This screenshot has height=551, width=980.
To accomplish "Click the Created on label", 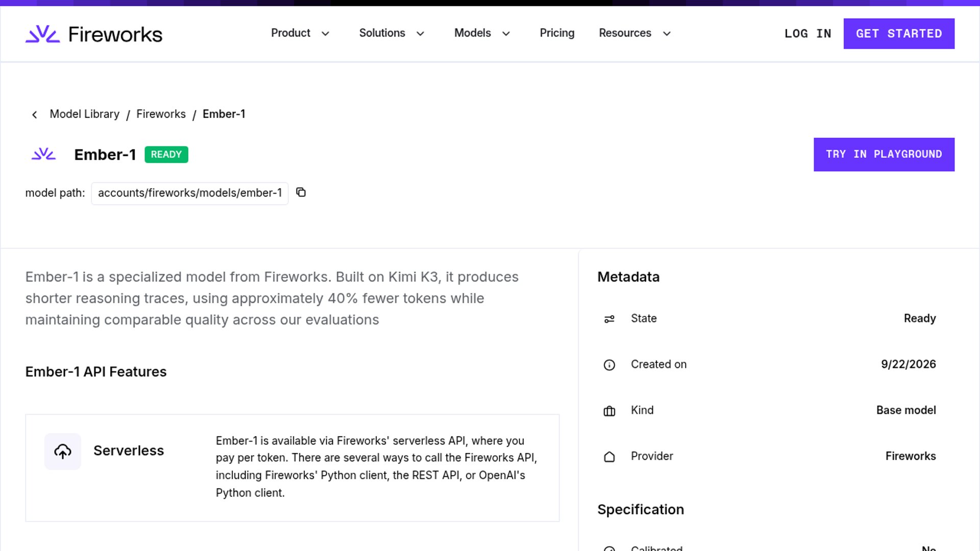I will point(658,364).
